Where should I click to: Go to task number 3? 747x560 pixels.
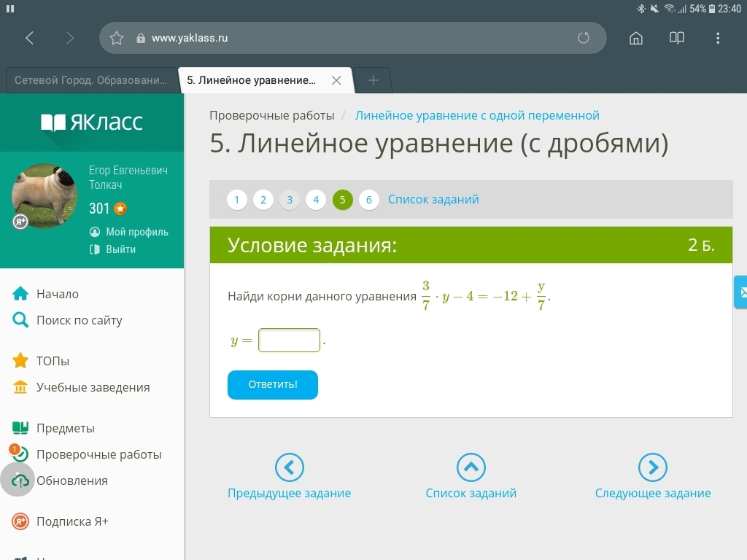(x=289, y=200)
